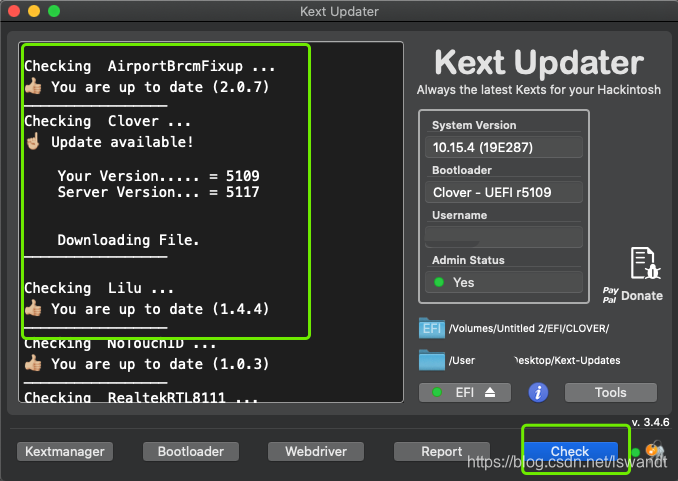
Task: Open the log file bug document icon
Action: click(x=645, y=263)
